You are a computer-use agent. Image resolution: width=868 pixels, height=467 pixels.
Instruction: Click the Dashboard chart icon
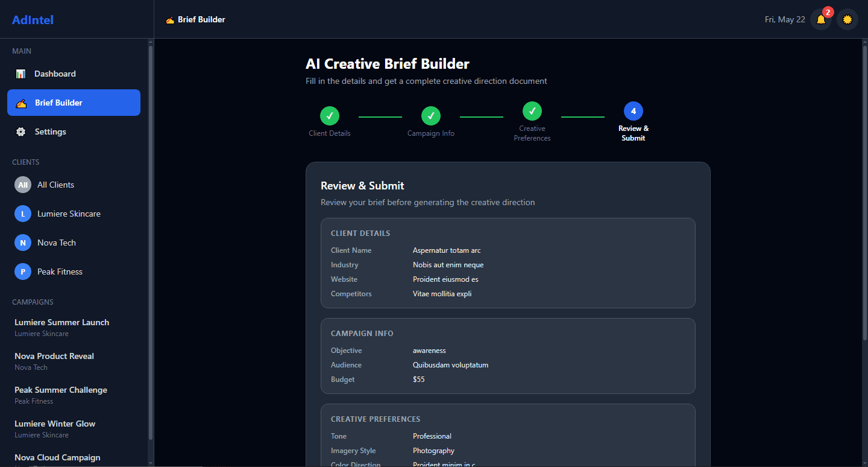click(20, 74)
